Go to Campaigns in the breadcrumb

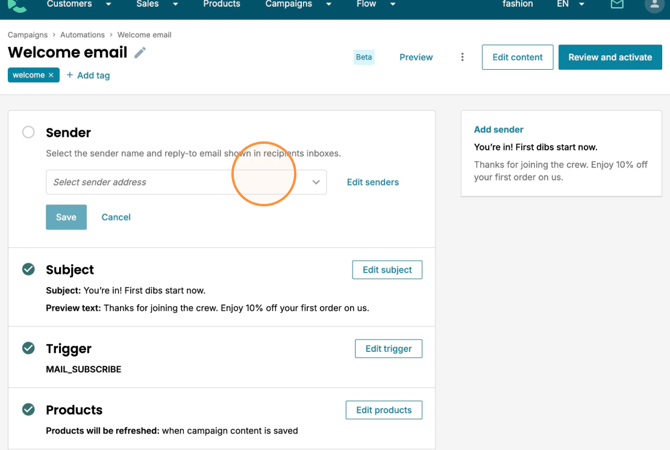27,35
